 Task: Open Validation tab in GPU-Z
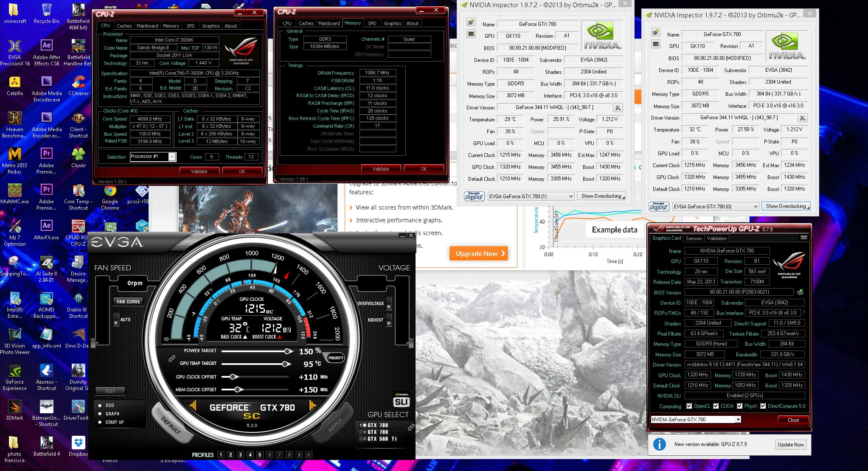[x=717, y=238]
